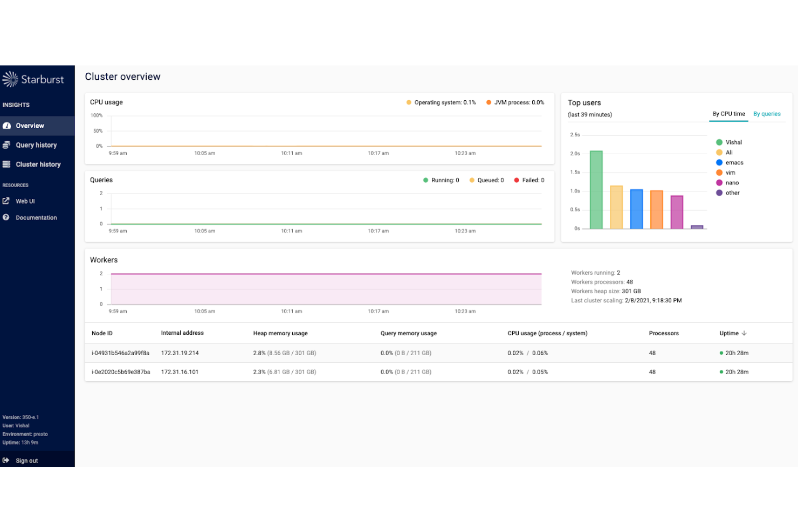
Task: Click the Cluster history server stack icon
Action: pos(8,164)
